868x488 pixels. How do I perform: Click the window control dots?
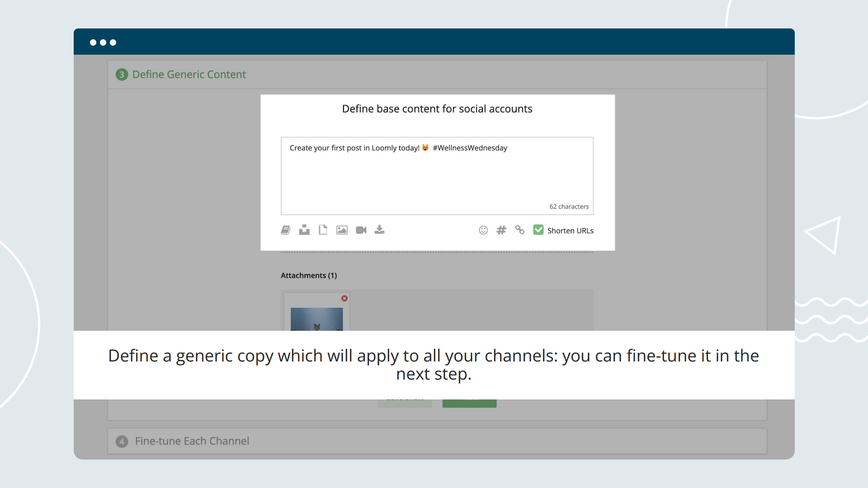point(103,42)
